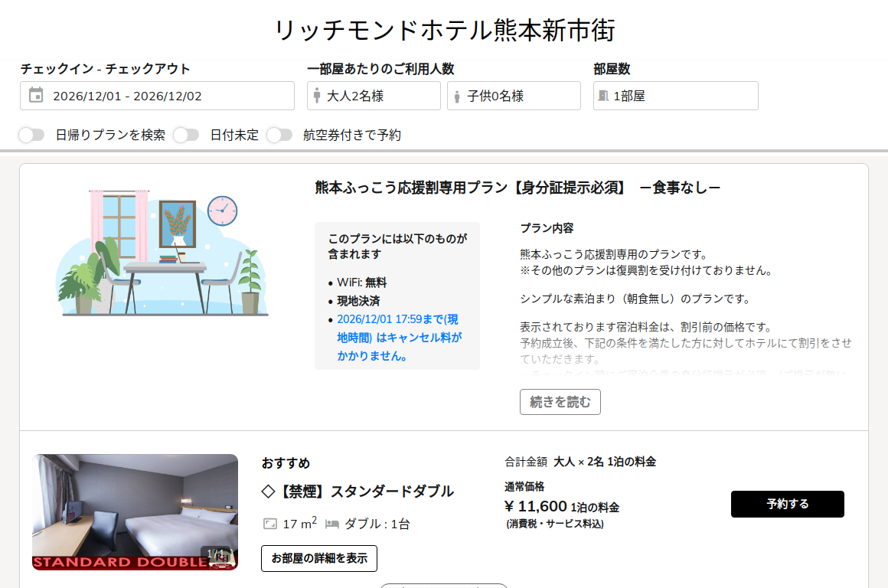Screen dimensions: 888x588
Task: Open the 大人2名様 guest dropdown
Action: tap(374, 96)
